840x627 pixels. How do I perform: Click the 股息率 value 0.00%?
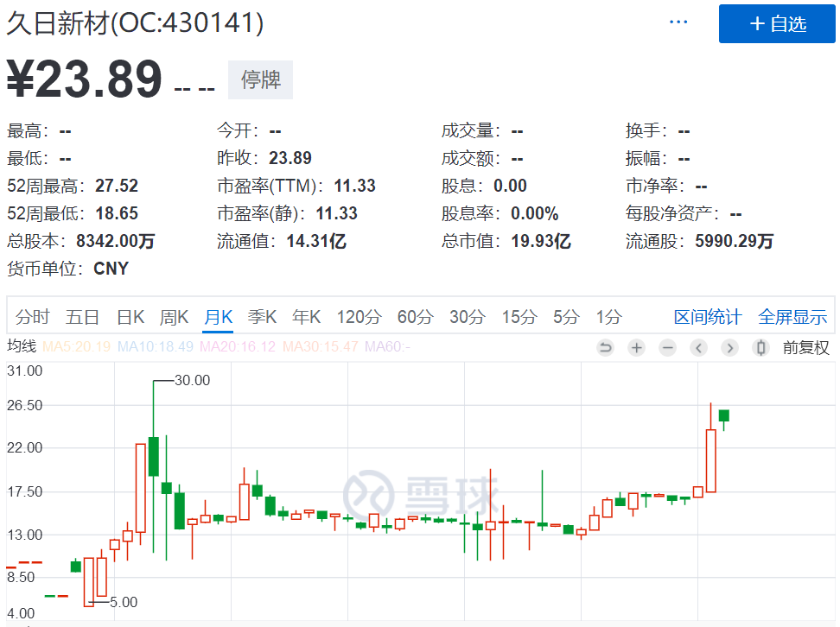coord(535,213)
